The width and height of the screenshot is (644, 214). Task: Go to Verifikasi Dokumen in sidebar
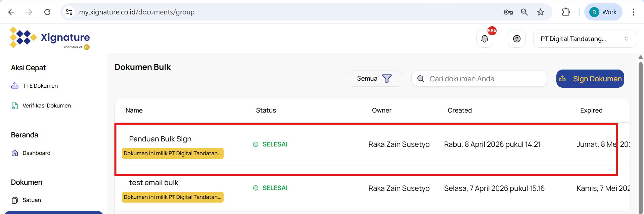point(46,106)
